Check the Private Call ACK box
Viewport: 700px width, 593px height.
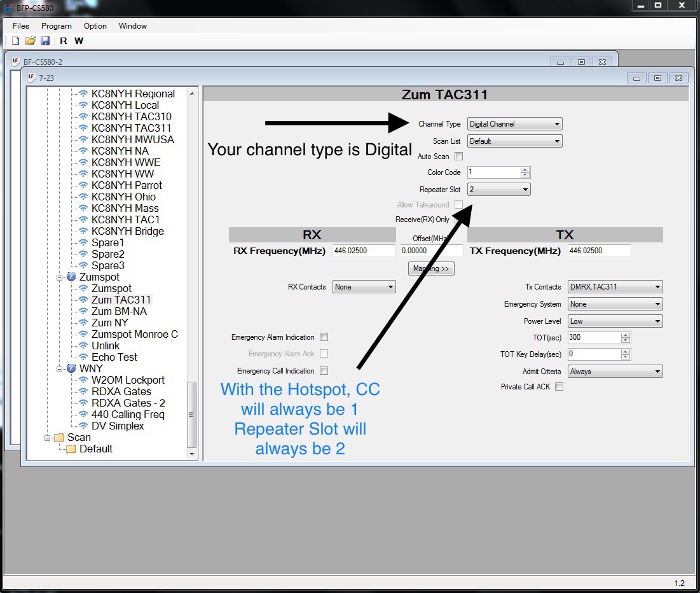559,387
